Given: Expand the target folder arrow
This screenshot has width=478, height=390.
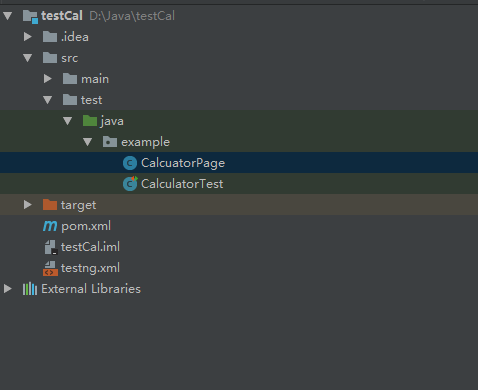Looking at the screenshot, I should pos(28,205).
